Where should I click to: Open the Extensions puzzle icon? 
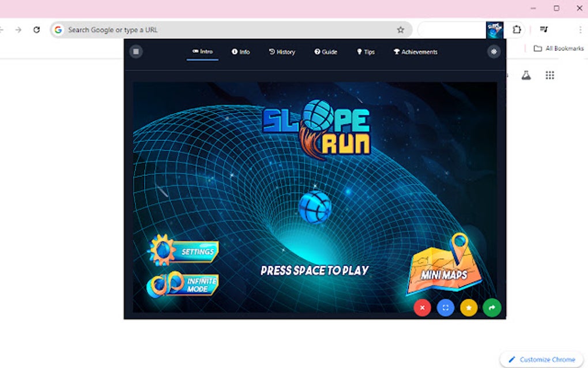[516, 29]
